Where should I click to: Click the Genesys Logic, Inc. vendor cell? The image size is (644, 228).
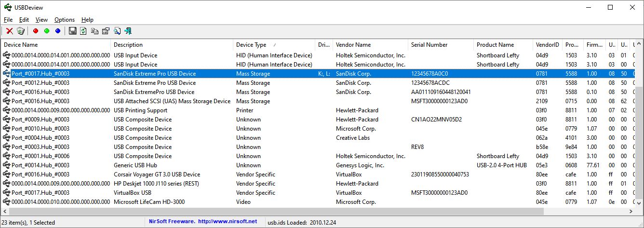click(x=360, y=165)
